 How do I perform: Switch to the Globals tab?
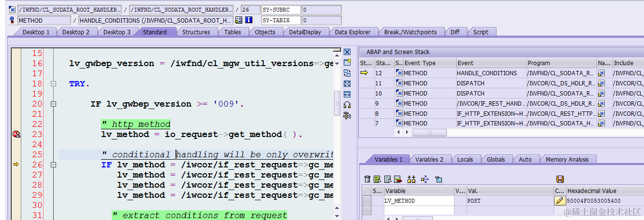coord(496,159)
